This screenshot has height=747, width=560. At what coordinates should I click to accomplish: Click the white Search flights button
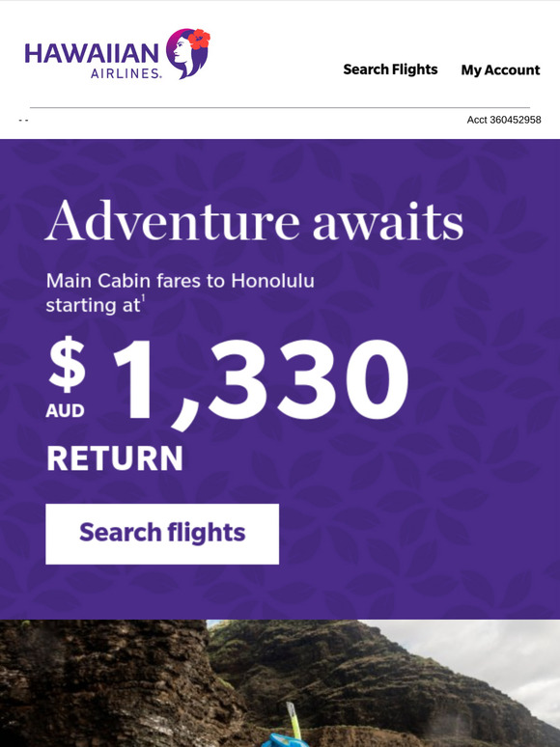pyautogui.click(x=162, y=534)
